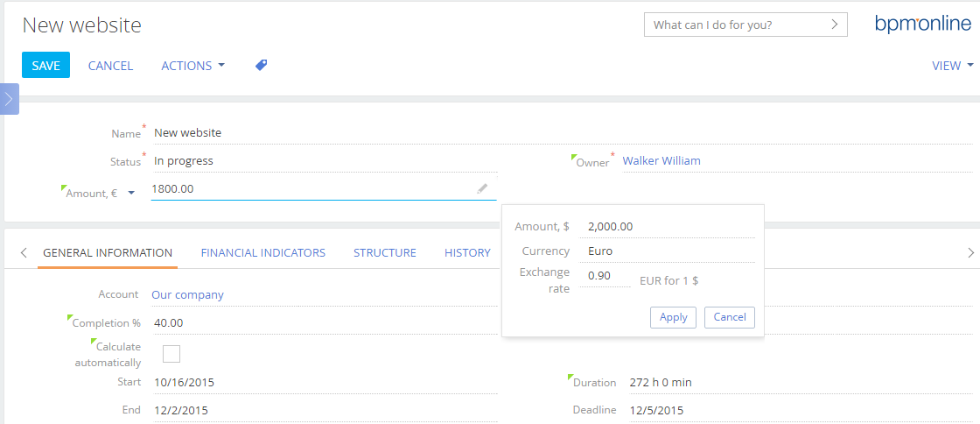Screen dimensions: 980x424
Task: Open the Structure tab
Action: [x=384, y=252]
